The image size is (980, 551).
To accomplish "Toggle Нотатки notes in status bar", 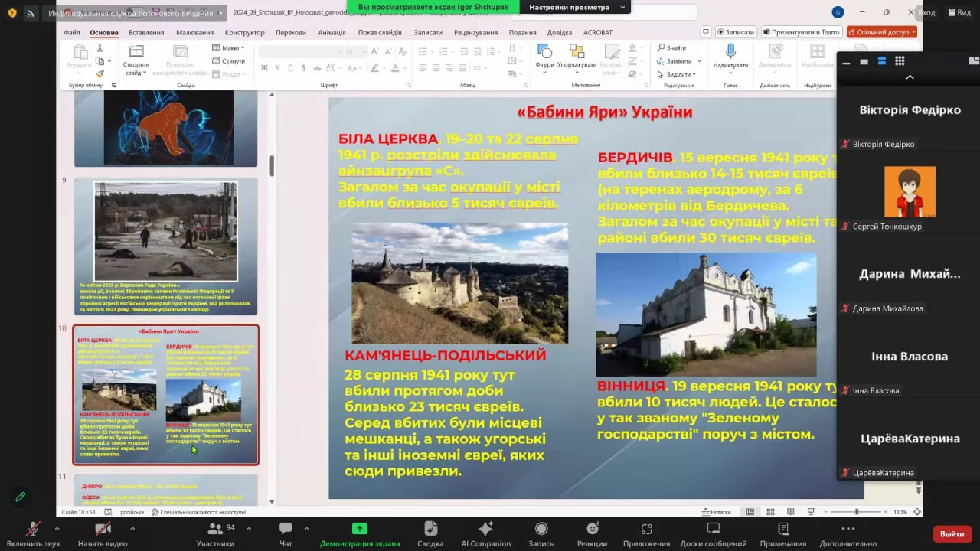I will pos(716,512).
